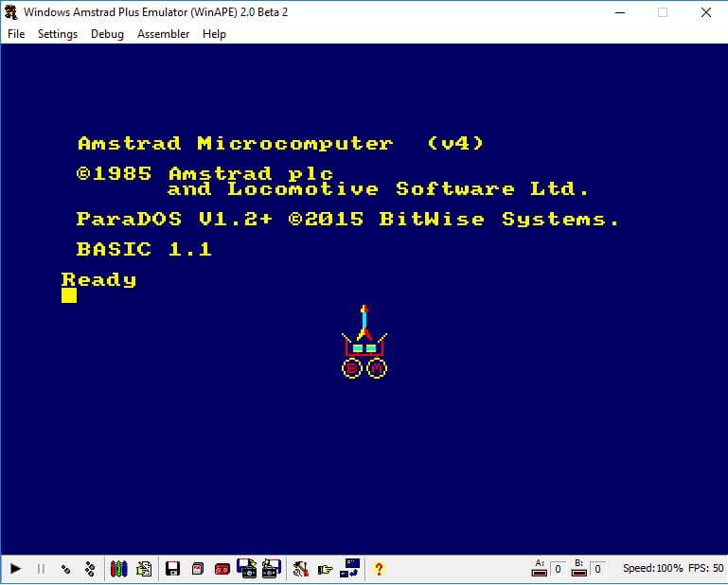
Task: Click the multi-dot step over icon
Action: click(x=91, y=569)
